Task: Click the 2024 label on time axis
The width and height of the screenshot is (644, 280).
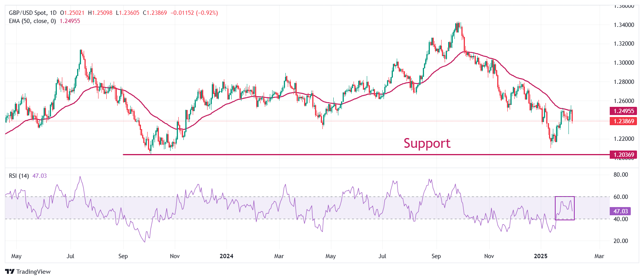Action: [226, 256]
